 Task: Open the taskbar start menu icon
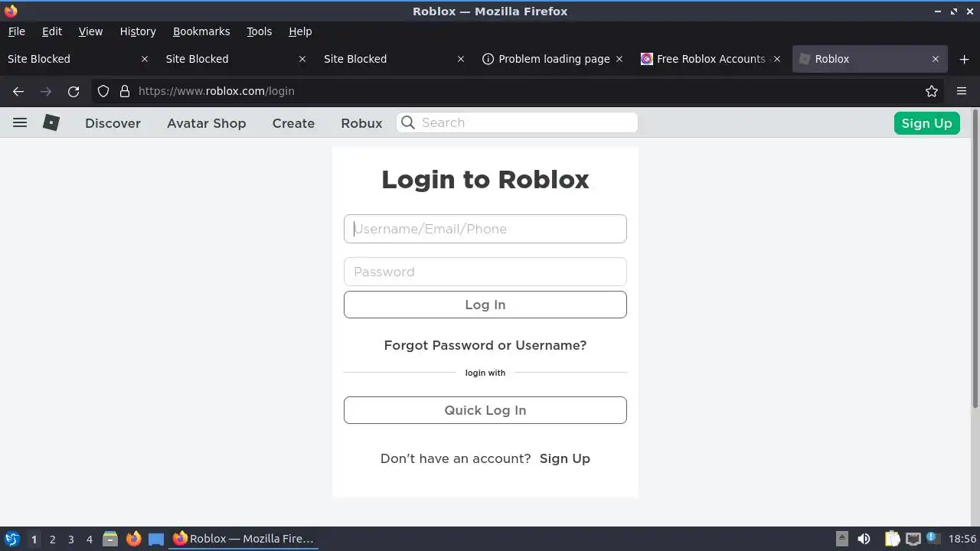point(11,539)
